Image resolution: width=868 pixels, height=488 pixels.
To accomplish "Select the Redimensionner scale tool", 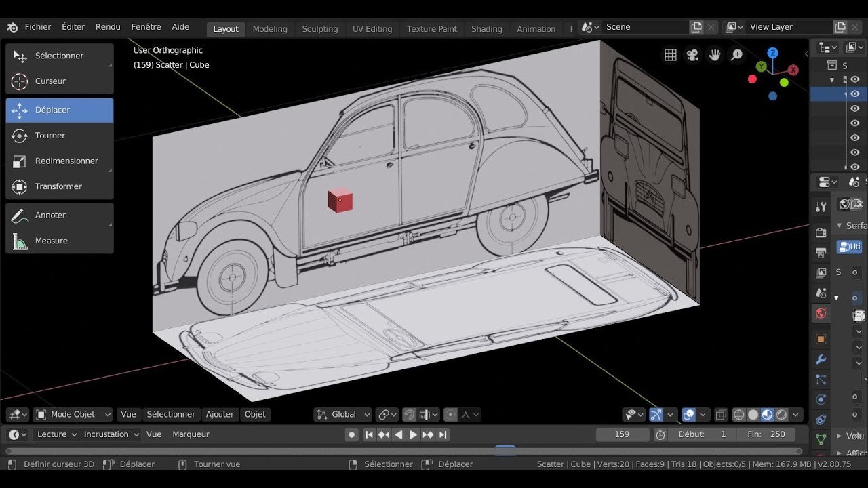I will (x=60, y=161).
